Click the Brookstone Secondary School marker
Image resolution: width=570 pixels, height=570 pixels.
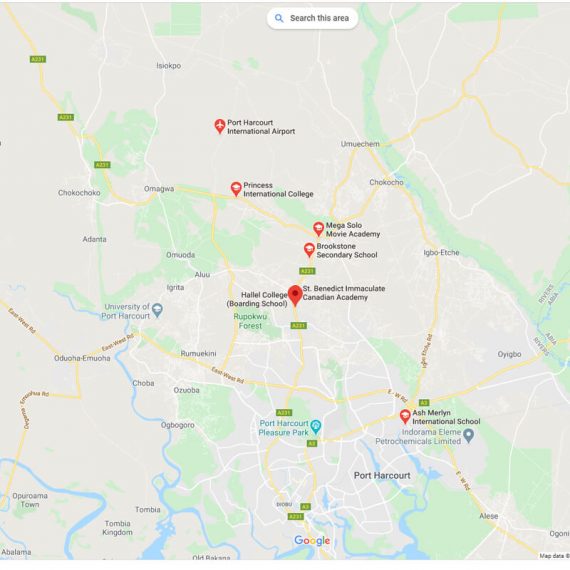(309, 250)
